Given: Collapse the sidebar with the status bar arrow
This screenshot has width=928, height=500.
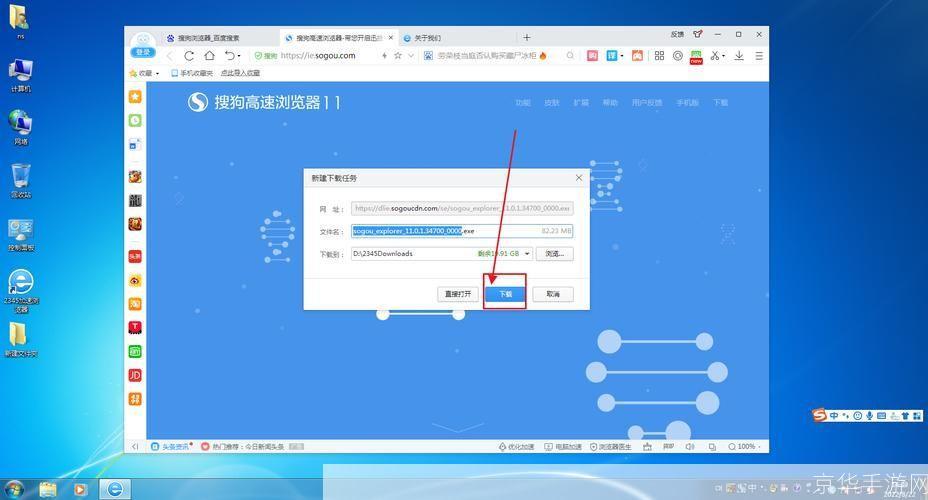Looking at the screenshot, I should (135, 447).
